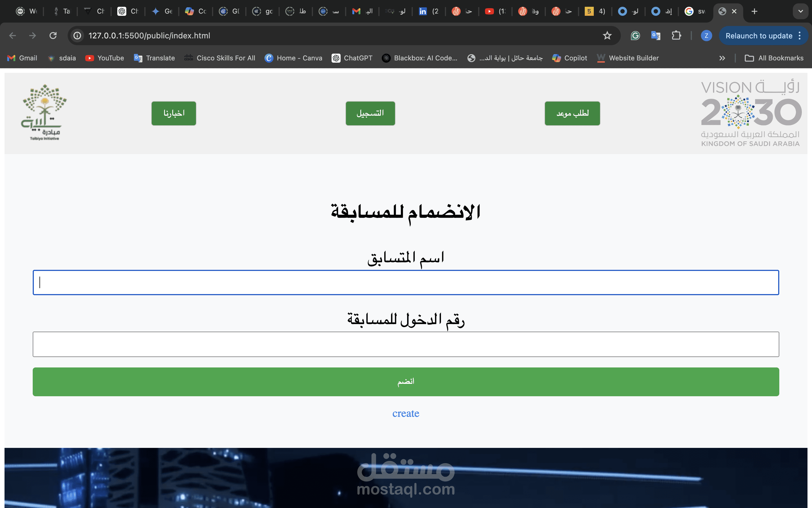Viewport: 812px width, 508px height.
Task: Open the Translate bookmark
Action: pos(154,58)
